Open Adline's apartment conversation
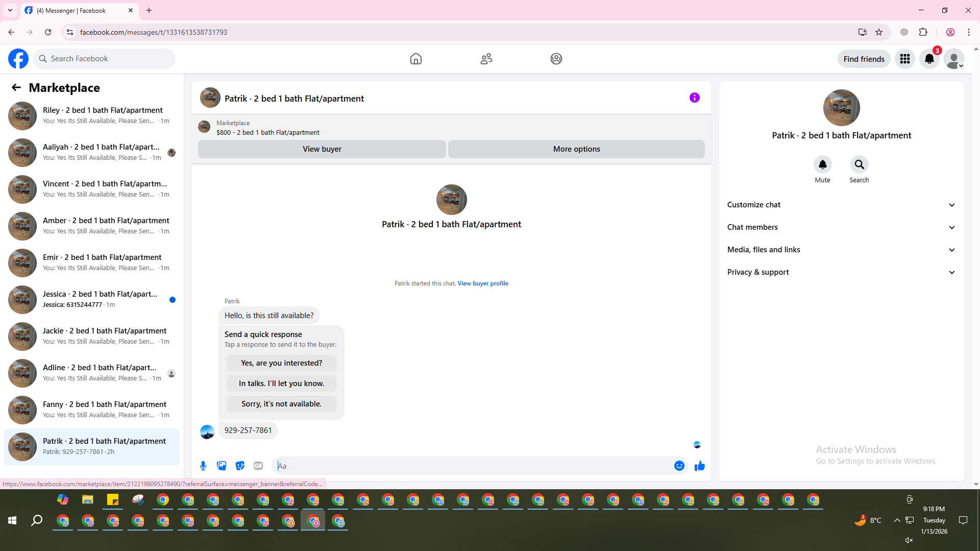This screenshot has width=980, height=551. [92, 373]
